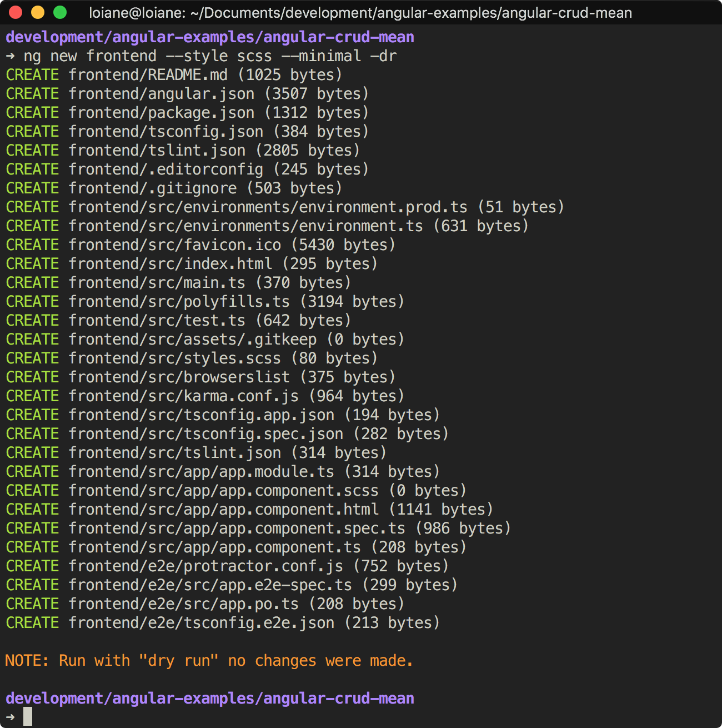722x728 pixels.
Task: Click the app.po.ts (208 bytes) line
Action: 205,604
